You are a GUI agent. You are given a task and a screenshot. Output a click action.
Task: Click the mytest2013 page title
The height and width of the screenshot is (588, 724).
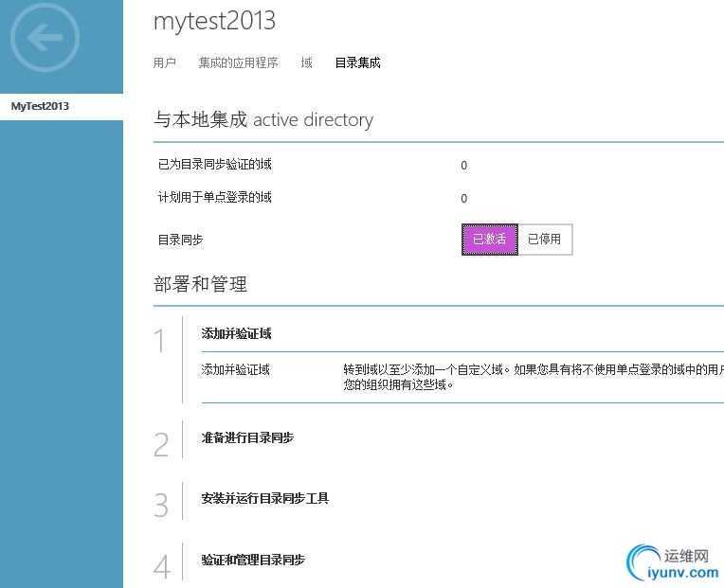215,21
